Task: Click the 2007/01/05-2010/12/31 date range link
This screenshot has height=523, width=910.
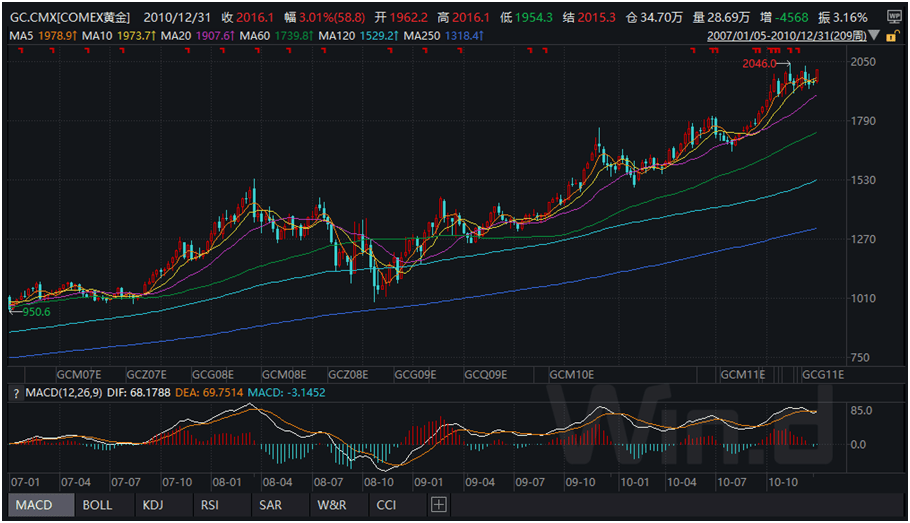Action: 786,35
